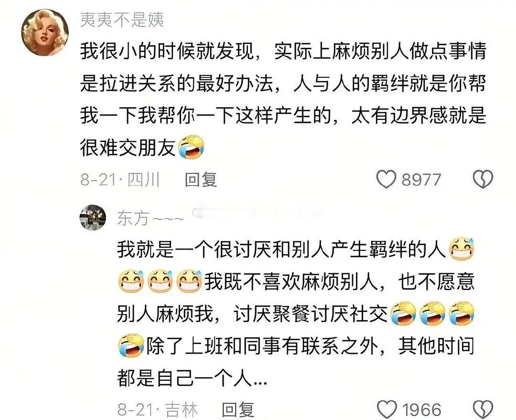Tap the face-palm crying emoji after 很难交朋友
Image resolution: width=516 pixels, height=420 pixels.
(191, 147)
